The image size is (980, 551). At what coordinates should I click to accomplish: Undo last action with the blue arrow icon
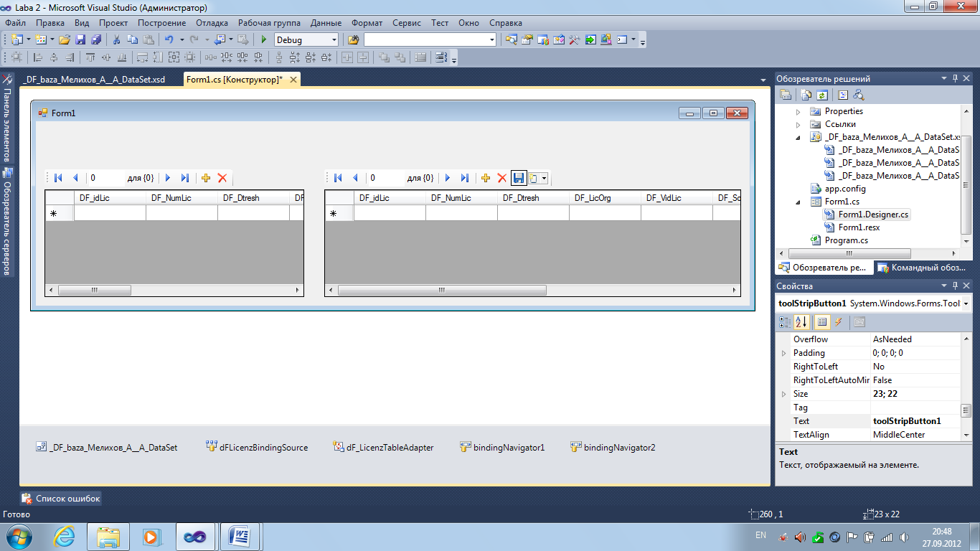click(169, 40)
